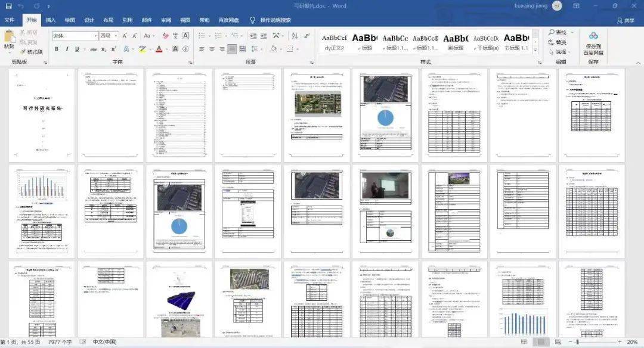This screenshot has height=348, width=644.
Task: Increase font size with the larger A icon
Action: click(x=125, y=36)
